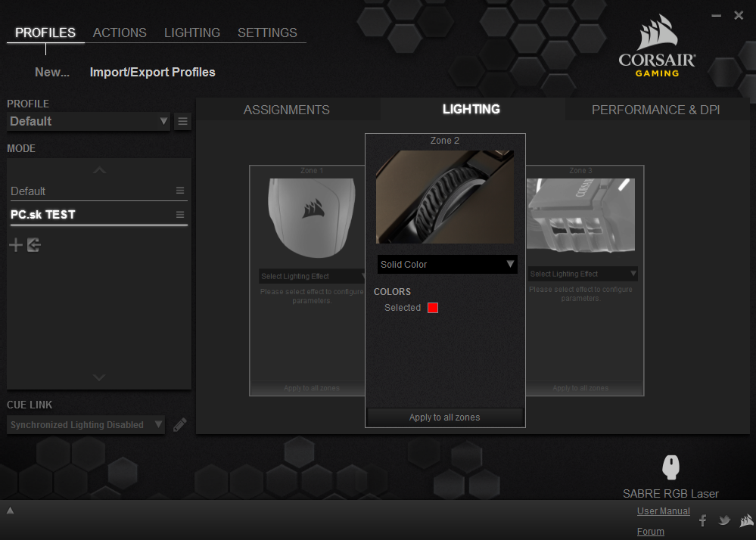Click Zone 3 Apply to all zones

coord(580,388)
